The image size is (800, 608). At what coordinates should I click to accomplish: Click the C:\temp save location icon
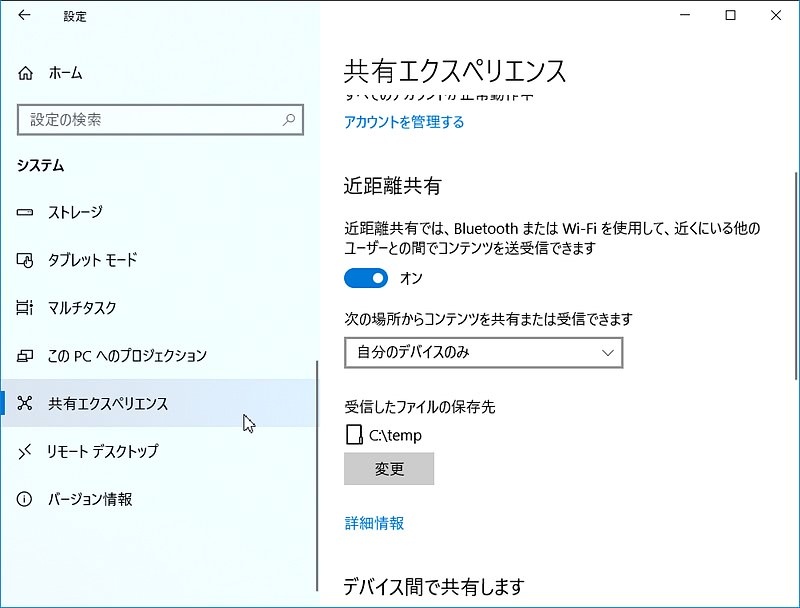pos(353,435)
